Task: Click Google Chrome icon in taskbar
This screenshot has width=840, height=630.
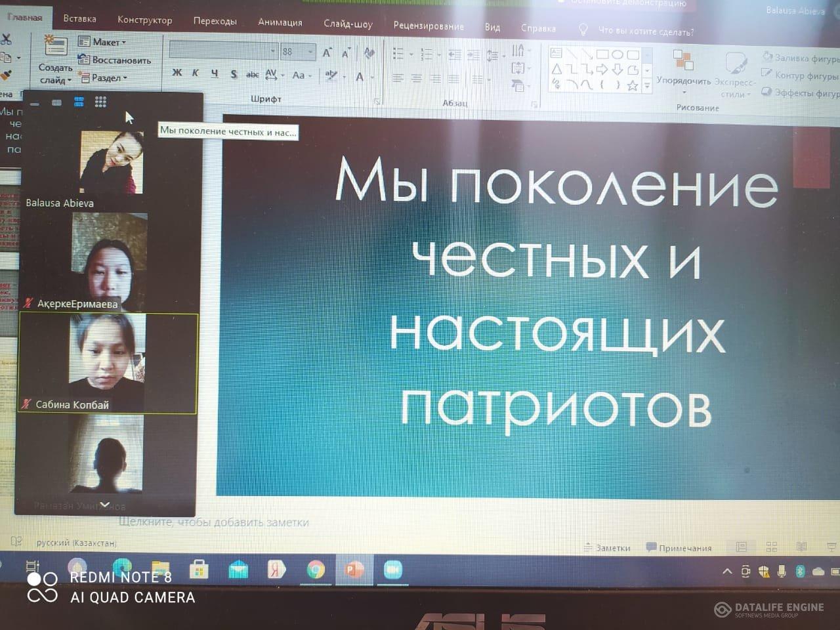Action: click(x=316, y=570)
